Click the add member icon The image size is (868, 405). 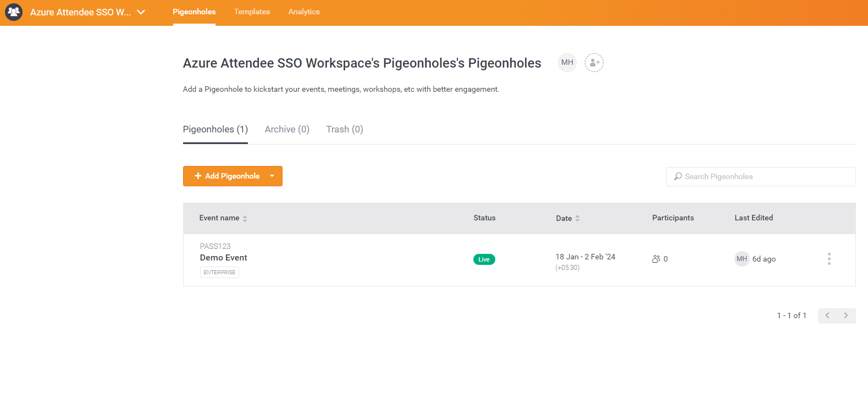coord(594,63)
